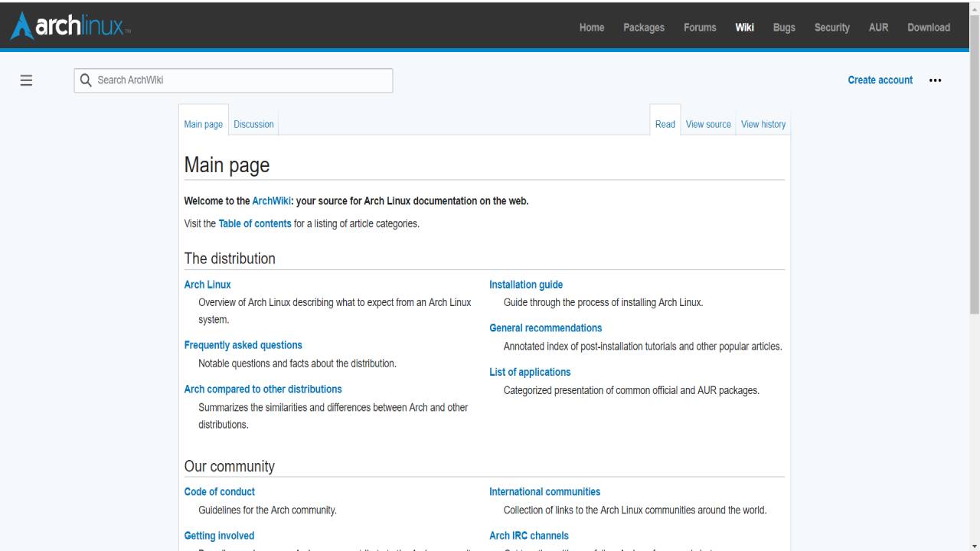
Task: Open AUR in top navigation
Action: pos(878,28)
